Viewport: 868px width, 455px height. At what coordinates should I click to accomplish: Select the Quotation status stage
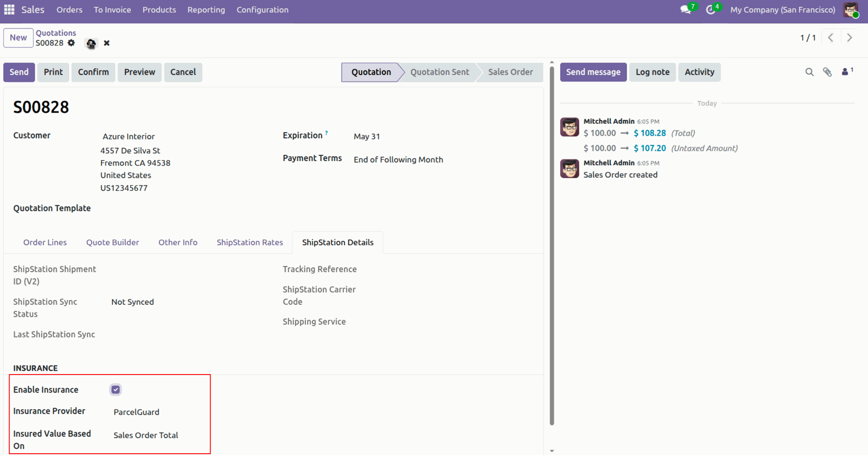(371, 72)
